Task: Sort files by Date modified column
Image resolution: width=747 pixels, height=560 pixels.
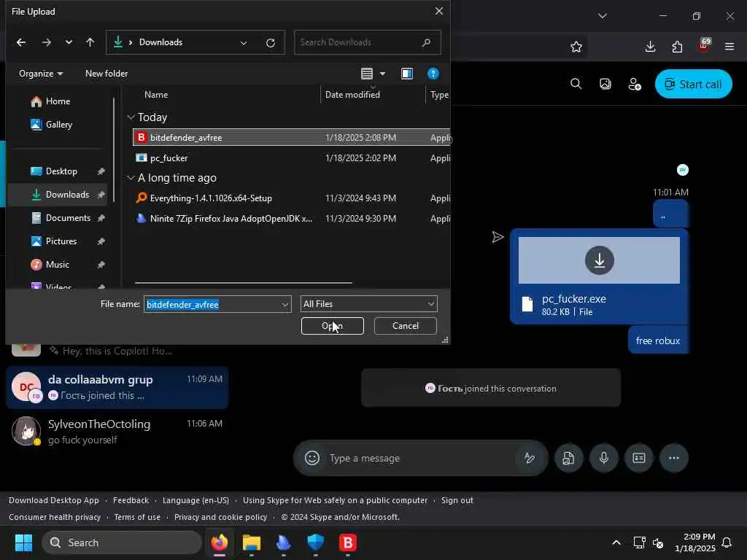Action: click(x=352, y=94)
